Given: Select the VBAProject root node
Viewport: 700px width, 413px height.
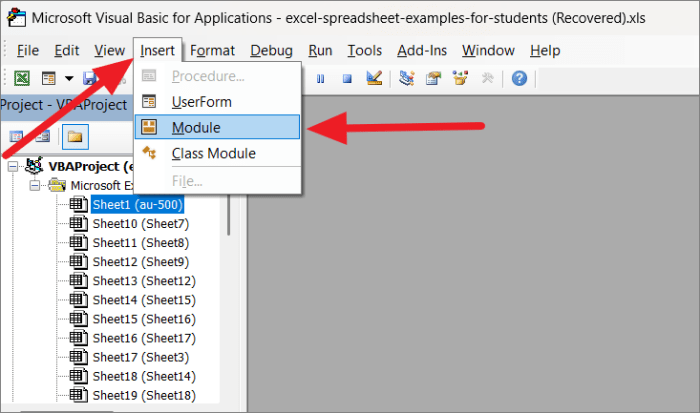Looking at the screenshot, I should tap(91, 167).
